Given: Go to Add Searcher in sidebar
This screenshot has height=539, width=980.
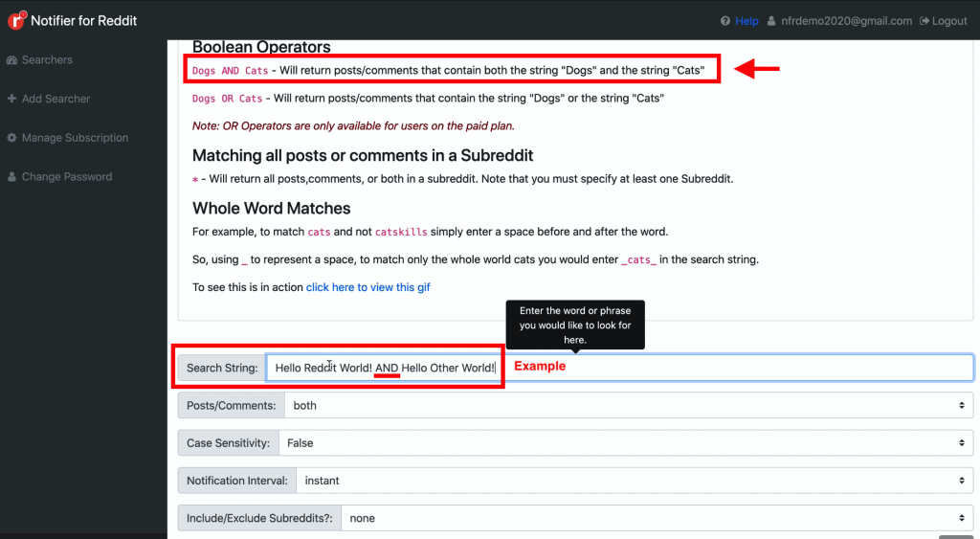Looking at the screenshot, I should pos(56,99).
